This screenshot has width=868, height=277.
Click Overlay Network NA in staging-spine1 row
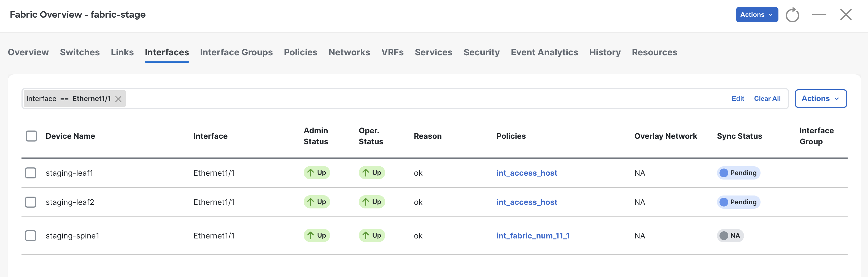coord(640,236)
